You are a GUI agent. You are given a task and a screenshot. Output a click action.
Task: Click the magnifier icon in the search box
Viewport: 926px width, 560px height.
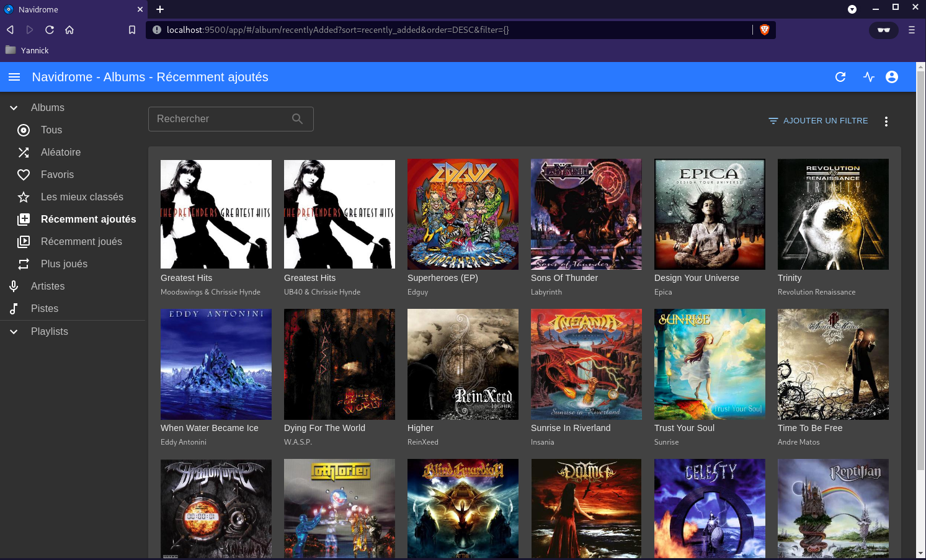tap(298, 119)
